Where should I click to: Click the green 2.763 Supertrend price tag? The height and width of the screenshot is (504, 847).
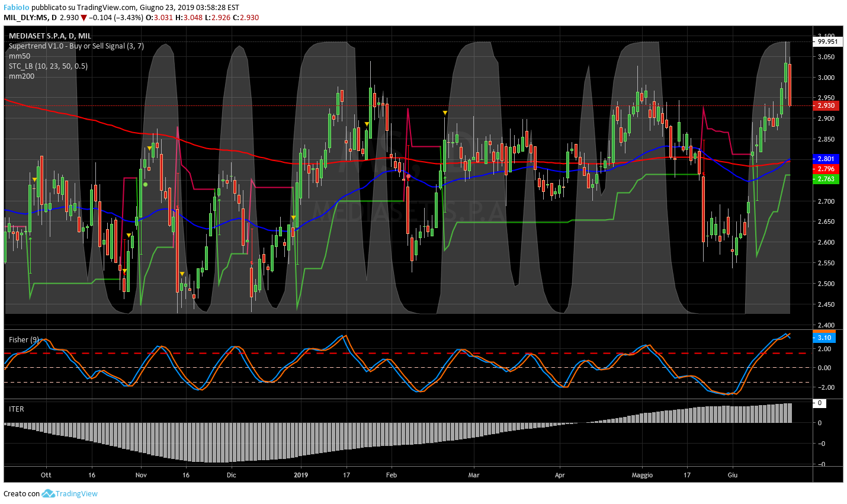pyautogui.click(x=826, y=179)
